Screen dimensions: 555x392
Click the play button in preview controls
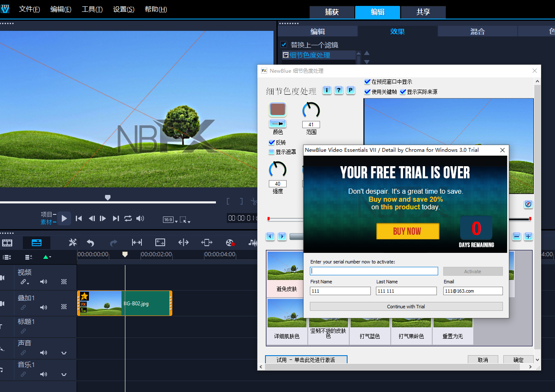[x=64, y=219]
